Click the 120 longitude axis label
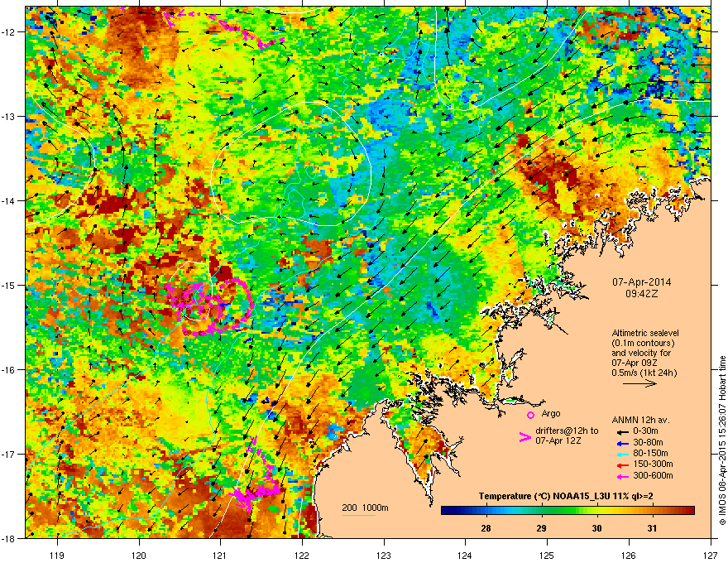Viewport: 728px width, 563px height. (x=139, y=555)
